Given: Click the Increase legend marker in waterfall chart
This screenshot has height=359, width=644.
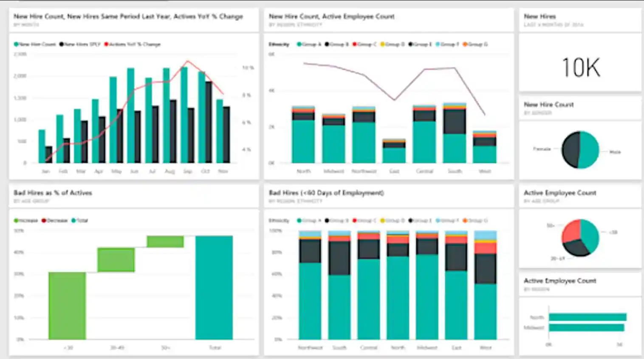Looking at the screenshot, I should (x=15, y=220).
